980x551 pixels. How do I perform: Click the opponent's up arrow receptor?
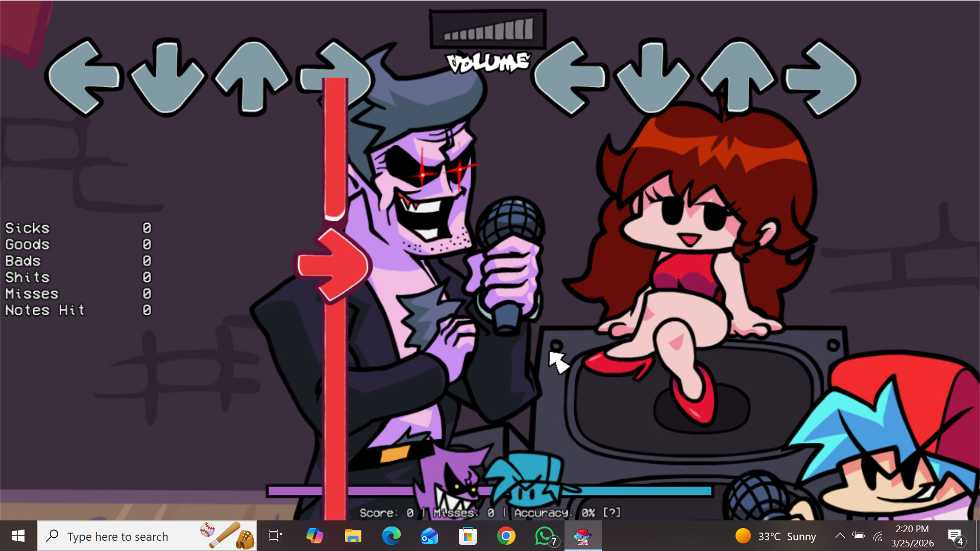click(252, 77)
